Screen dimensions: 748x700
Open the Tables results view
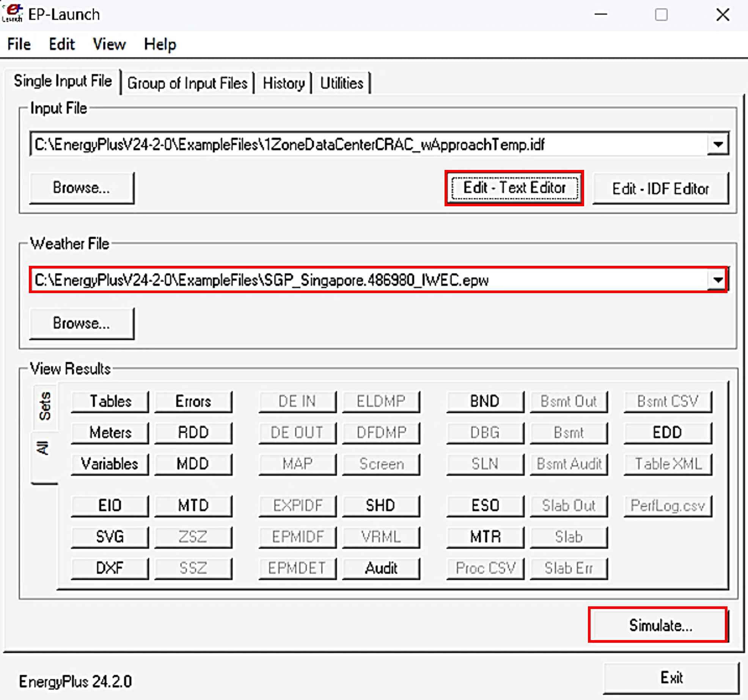coord(110,401)
